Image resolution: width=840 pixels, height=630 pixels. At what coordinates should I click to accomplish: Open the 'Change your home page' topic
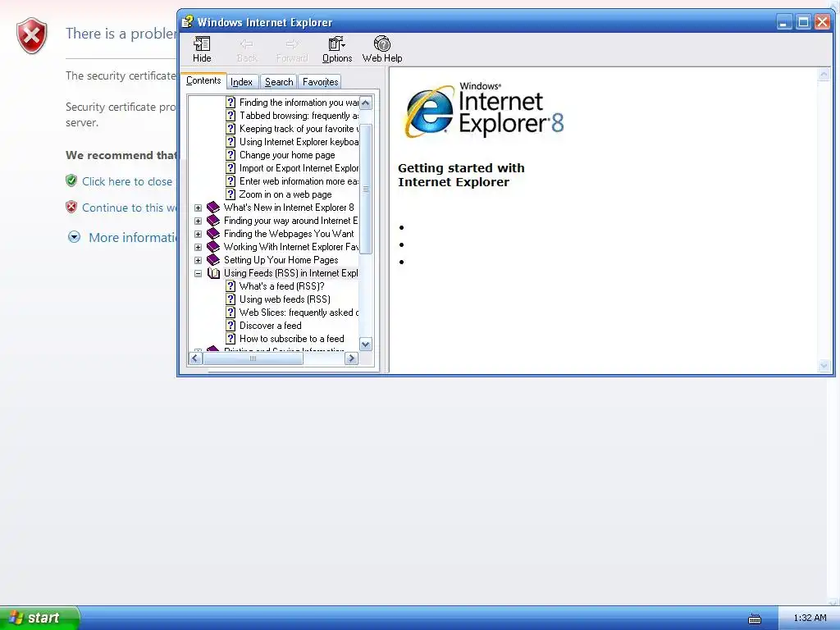[287, 155]
